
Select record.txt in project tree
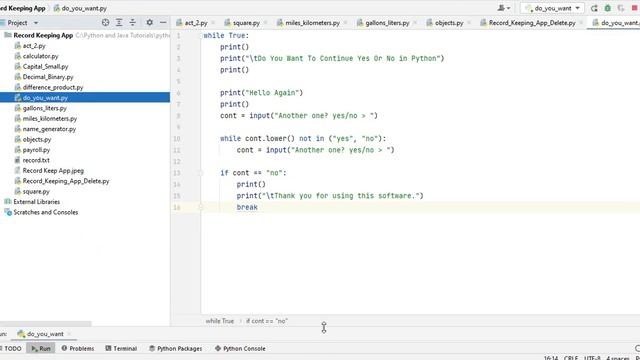pos(36,160)
